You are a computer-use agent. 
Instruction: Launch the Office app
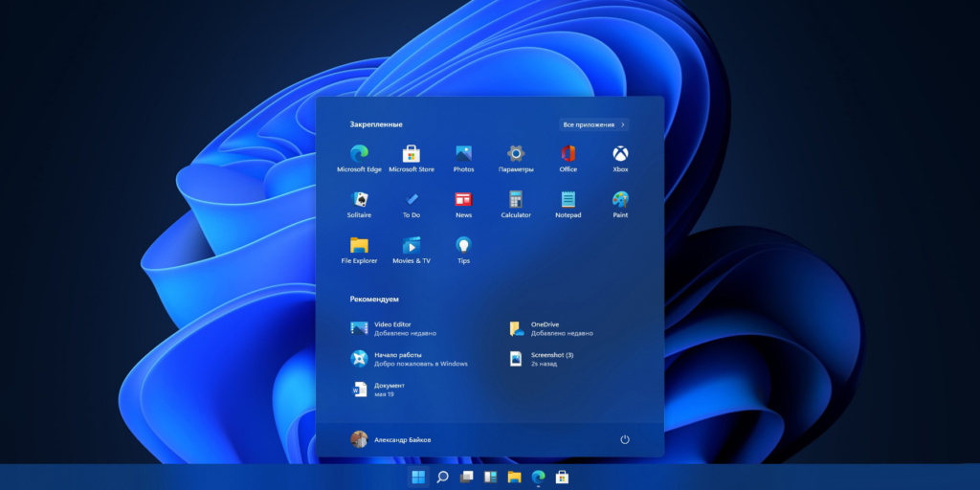[x=568, y=159]
